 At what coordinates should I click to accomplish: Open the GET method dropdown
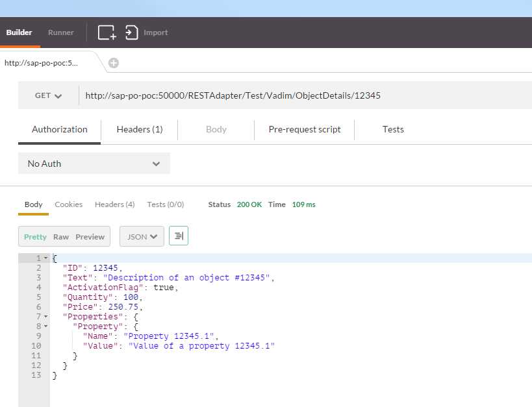click(x=48, y=95)
